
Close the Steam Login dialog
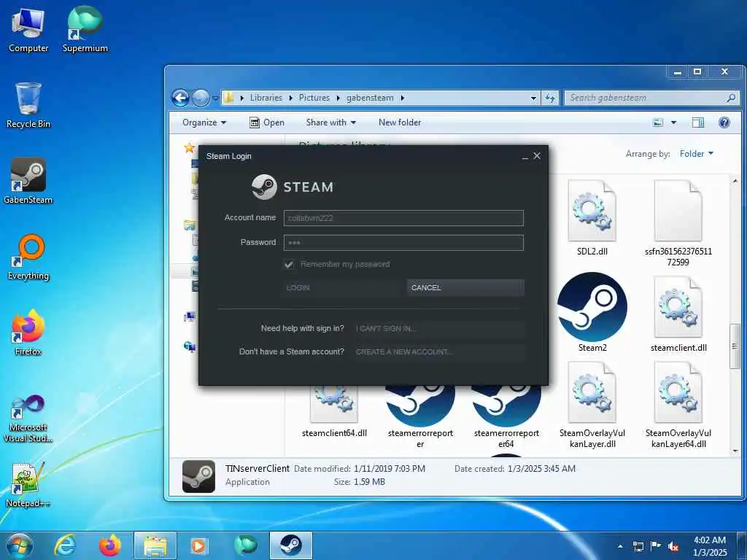pyautogui.click(x=537, y=156)
